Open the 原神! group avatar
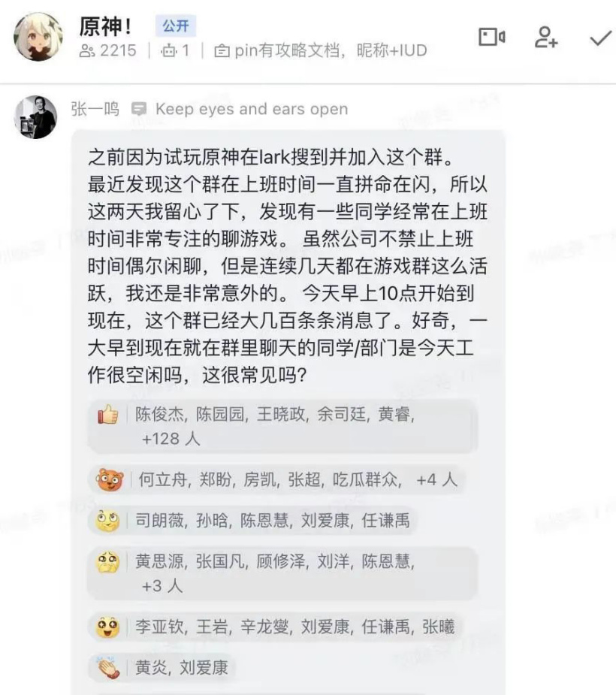The height and width of the screenshot is (695, 616). (38, 36)
